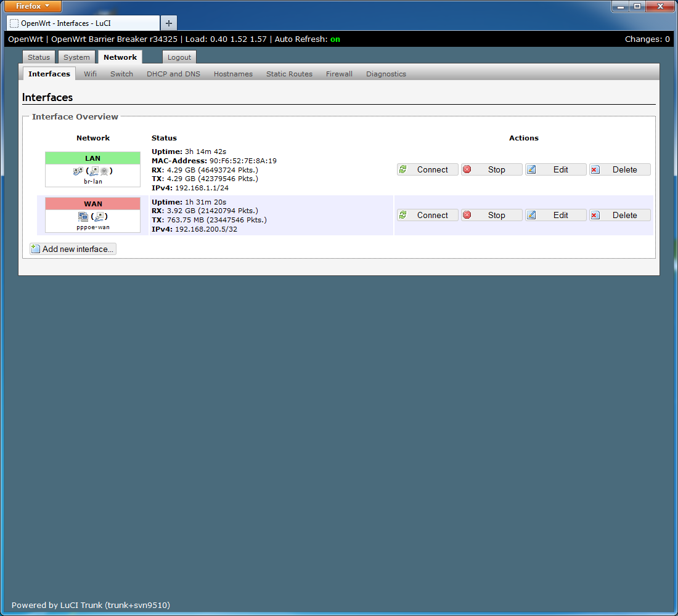
Task: Click the Interface Overview section heading
Action: point(75,116)
